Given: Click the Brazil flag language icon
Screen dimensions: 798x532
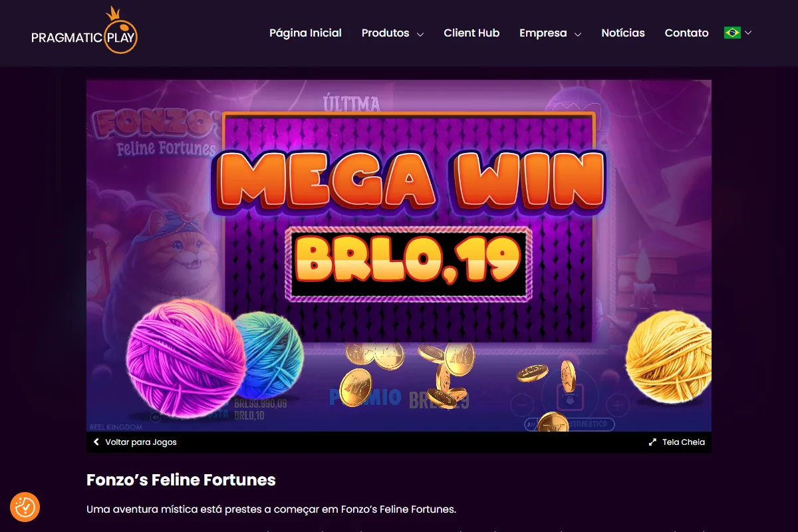Looking at the screenshot, I should 732,33.
